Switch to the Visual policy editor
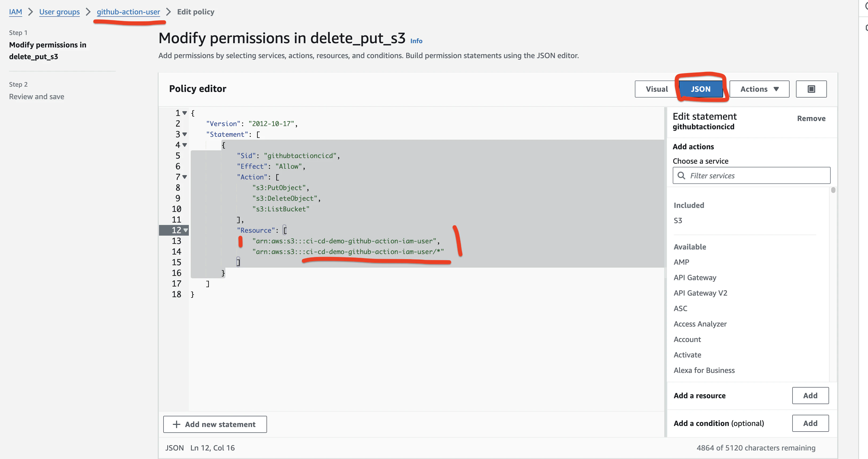Image resolution: width=868 pixels, height=459 pixels. (656, 89)
